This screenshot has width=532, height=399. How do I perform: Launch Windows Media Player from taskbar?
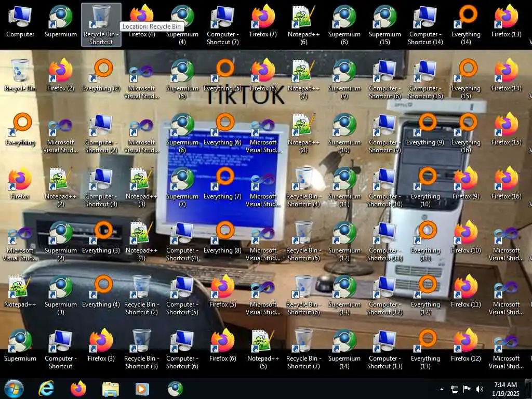(142, 389)
